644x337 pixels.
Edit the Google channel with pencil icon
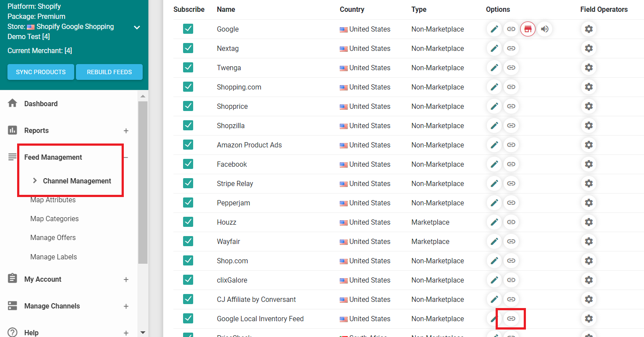click(x=494, y=29)
